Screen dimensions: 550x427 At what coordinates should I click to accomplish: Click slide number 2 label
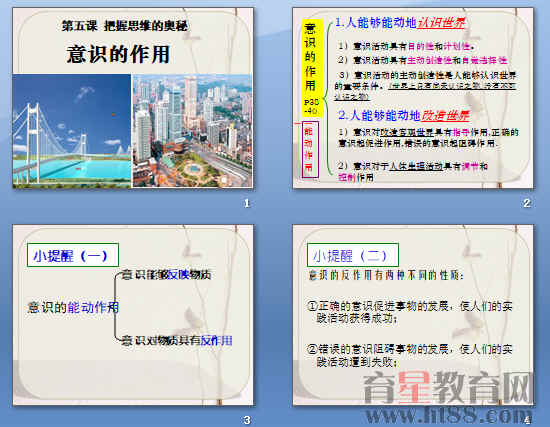pyautogui.click(x=527, y=203)
